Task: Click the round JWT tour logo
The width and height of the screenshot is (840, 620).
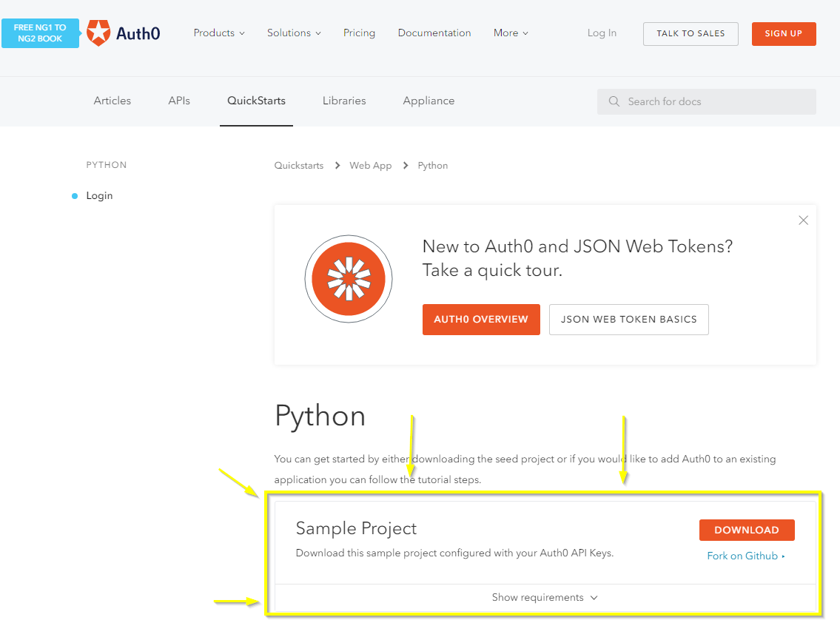Action: pos(349,279)
